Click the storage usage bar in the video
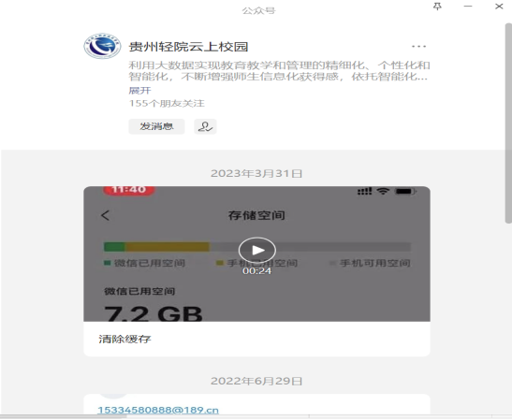512x420 pixels. tap(257, 247)
